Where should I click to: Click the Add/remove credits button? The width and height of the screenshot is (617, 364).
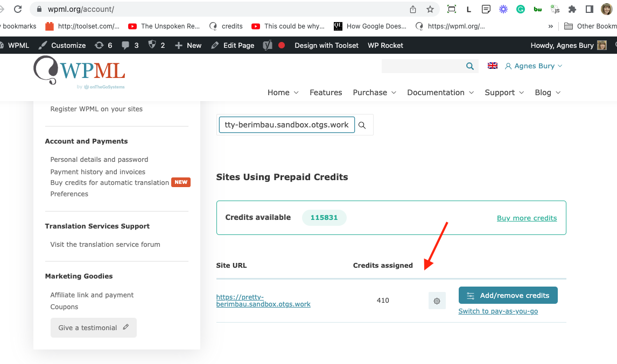(508, 295)
